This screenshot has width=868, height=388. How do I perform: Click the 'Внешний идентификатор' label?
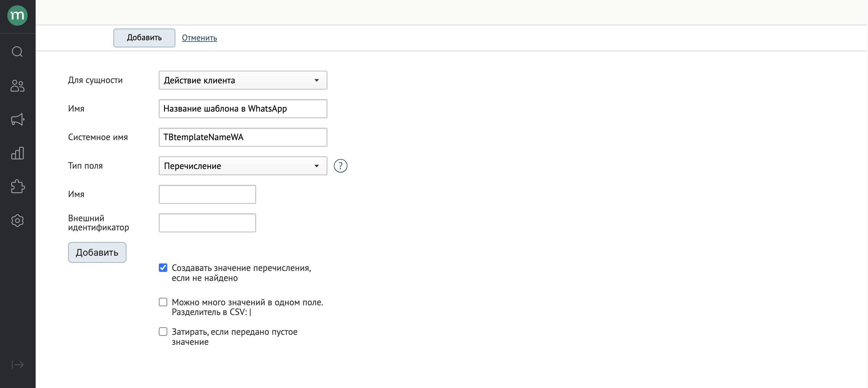click(x=99, y=223)
